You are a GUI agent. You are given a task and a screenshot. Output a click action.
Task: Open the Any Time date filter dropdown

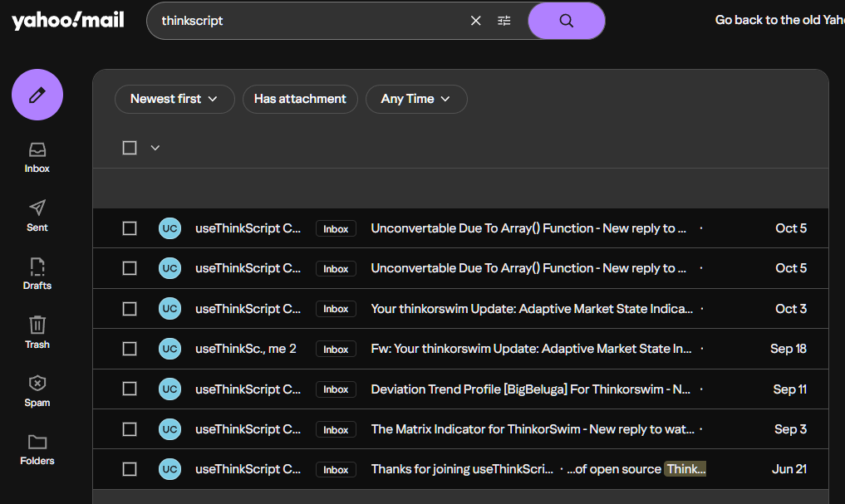(416, 99)
